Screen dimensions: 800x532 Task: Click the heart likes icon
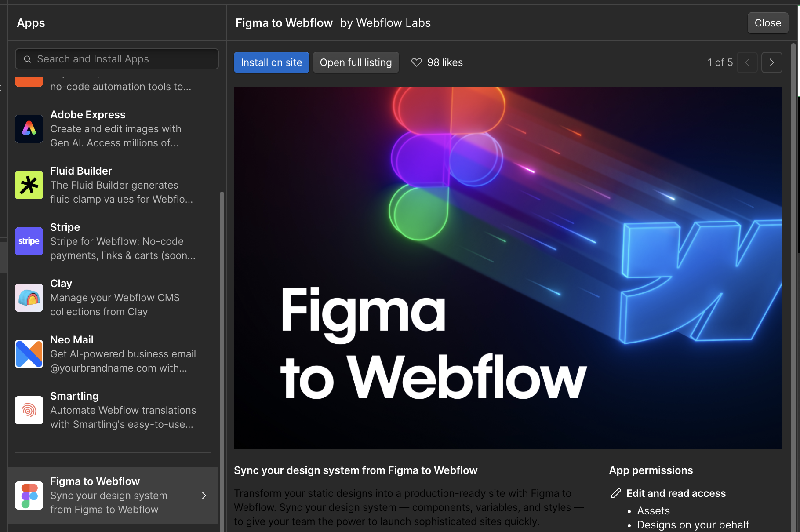[416, 62]
